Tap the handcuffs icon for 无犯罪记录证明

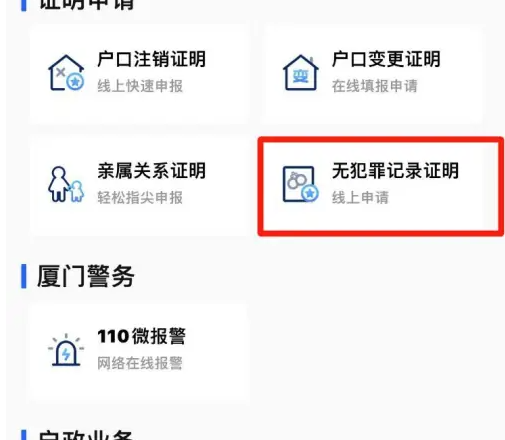(301, 184)
